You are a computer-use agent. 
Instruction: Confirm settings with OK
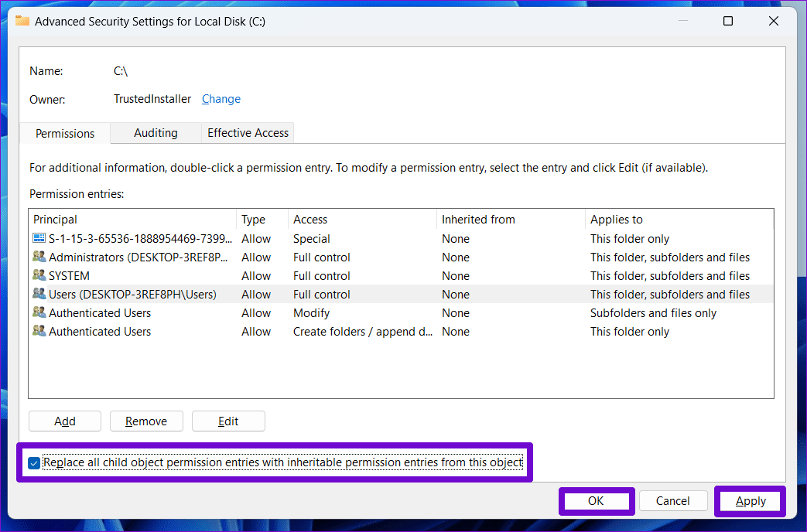pyautogui.click(x=596, y=500)
